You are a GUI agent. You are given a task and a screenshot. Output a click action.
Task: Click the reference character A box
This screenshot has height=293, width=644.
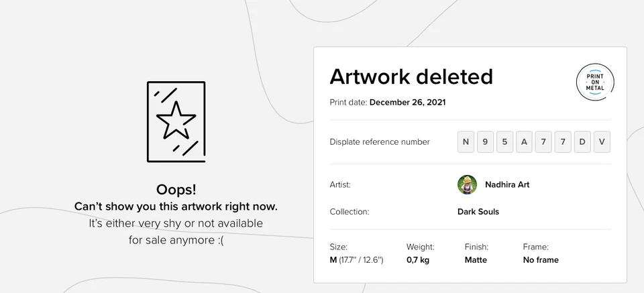tap(524, 142)
